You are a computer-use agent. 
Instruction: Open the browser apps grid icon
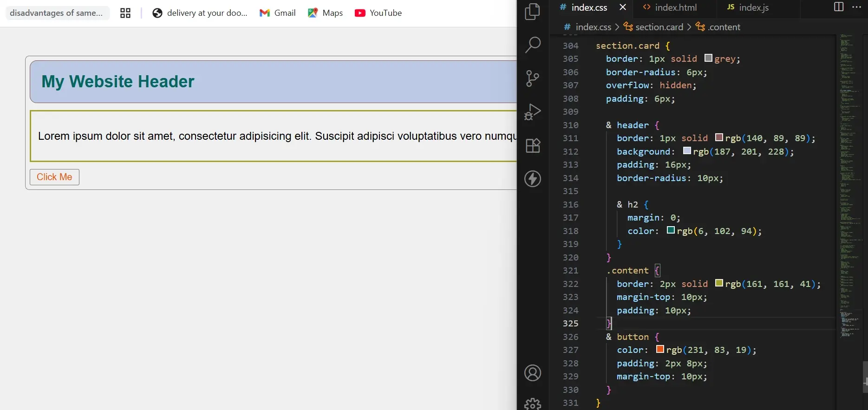click(125, 13)
